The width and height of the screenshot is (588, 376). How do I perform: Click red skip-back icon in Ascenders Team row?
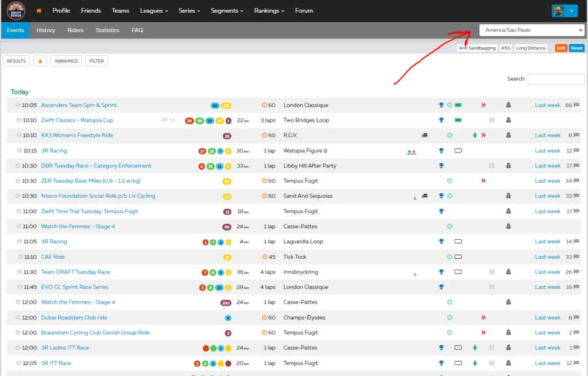[483, 105]
